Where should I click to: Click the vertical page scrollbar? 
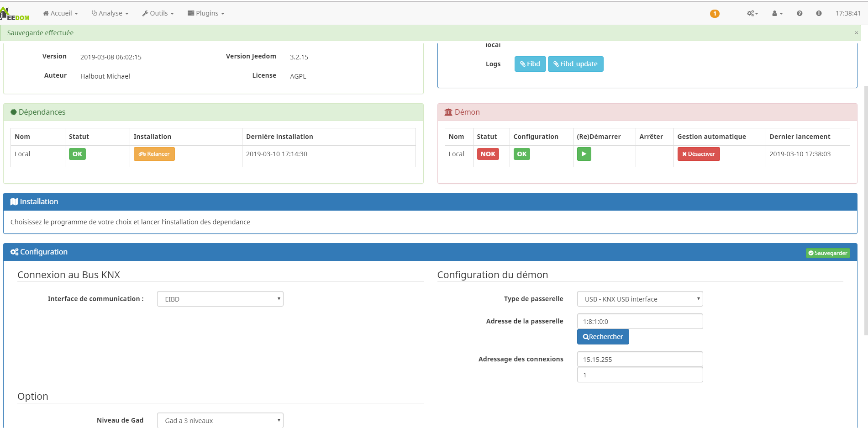[x=866, y=210]
